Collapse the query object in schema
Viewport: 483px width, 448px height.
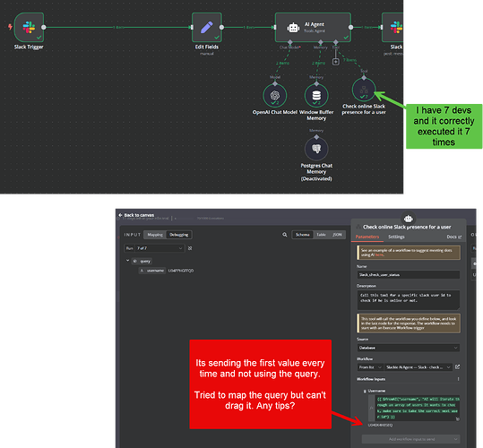click(127, 261)
